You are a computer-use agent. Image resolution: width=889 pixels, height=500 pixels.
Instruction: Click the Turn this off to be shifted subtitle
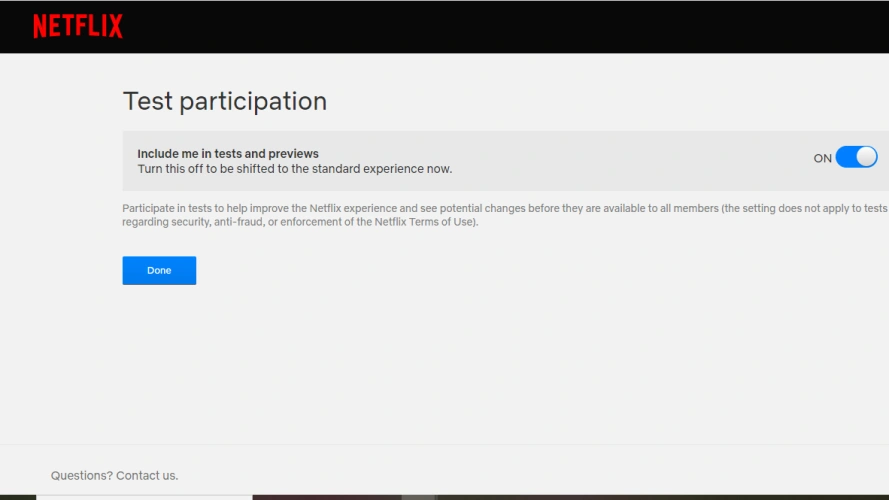[x=294, y=169]
